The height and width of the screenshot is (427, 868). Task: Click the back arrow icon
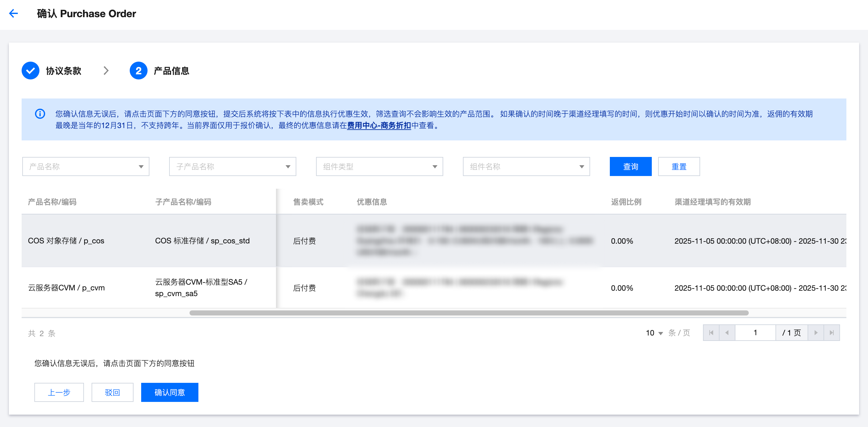[x=13, y=13]
